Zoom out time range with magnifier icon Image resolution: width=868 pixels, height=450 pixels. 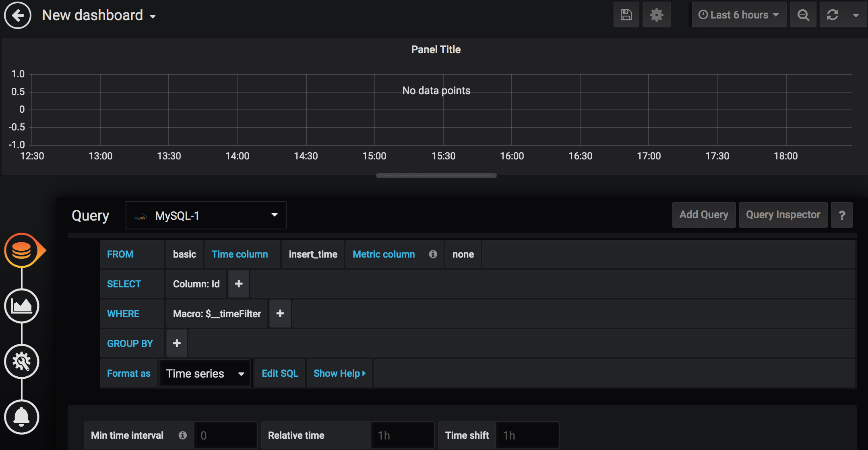803,15
